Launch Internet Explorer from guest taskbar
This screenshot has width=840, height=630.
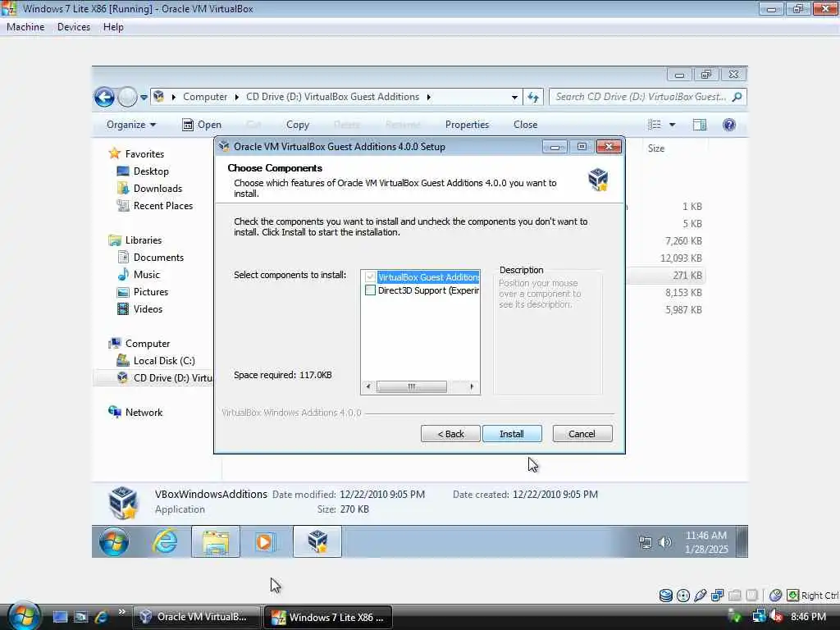click(x=164, y=541)
